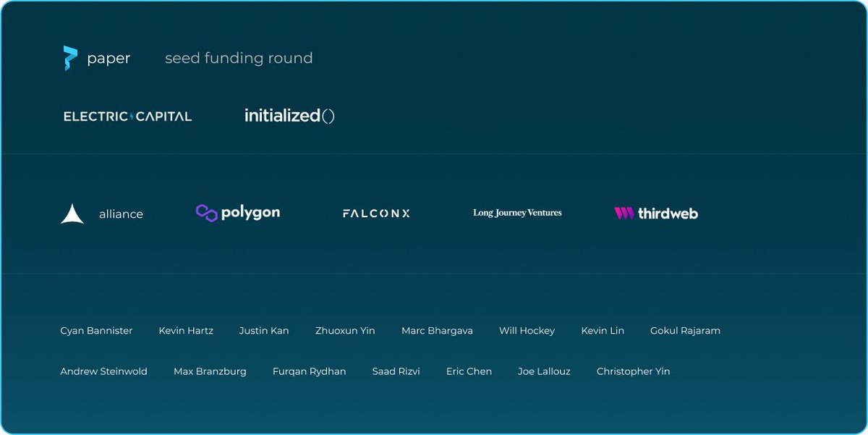
Task: Select the name Christopher Yin
Action: (x=633, y=371)
